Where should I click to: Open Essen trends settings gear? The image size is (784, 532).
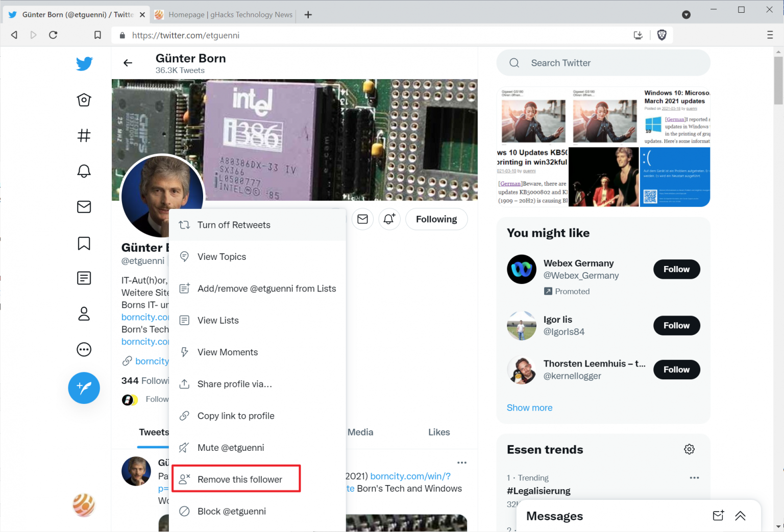point(689,449)
